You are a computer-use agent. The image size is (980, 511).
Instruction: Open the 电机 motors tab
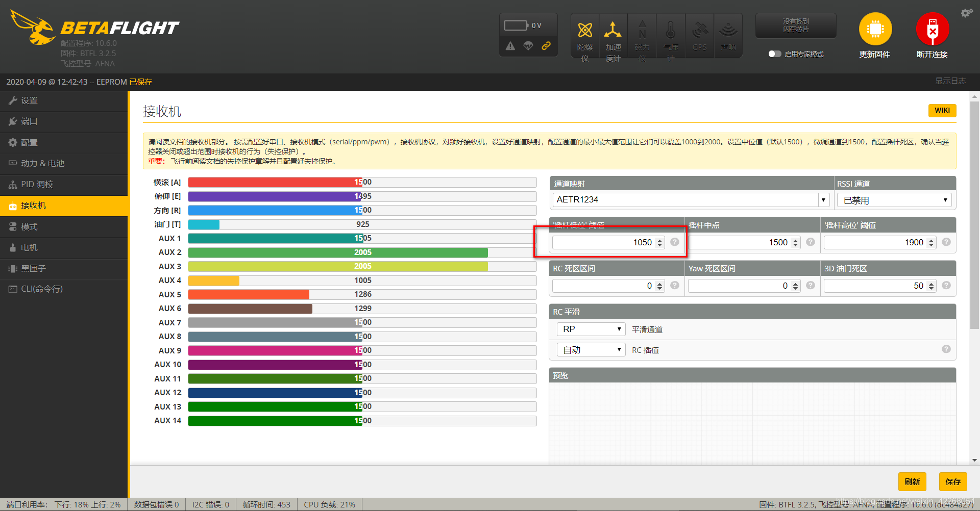tap(64, 247)
